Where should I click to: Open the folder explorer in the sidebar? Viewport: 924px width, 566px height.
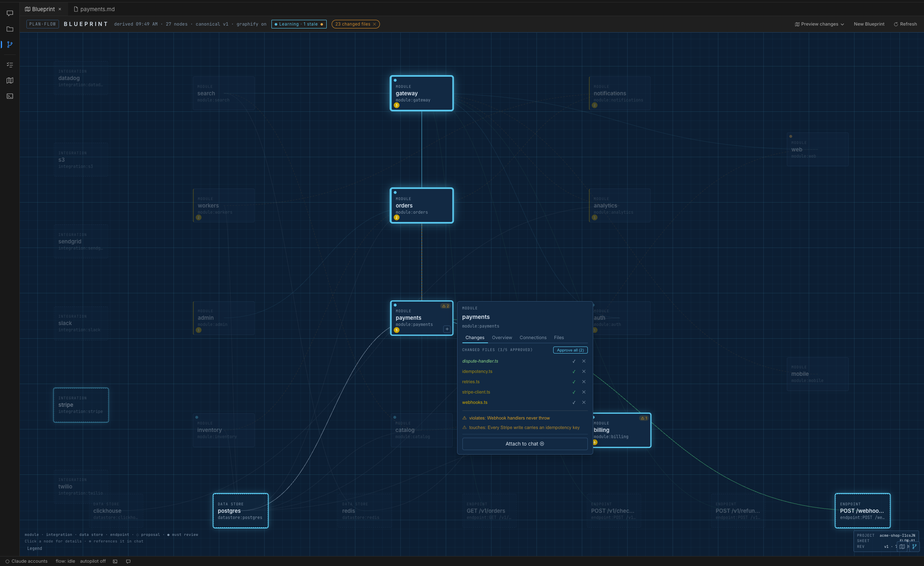(x=10, y=29)
